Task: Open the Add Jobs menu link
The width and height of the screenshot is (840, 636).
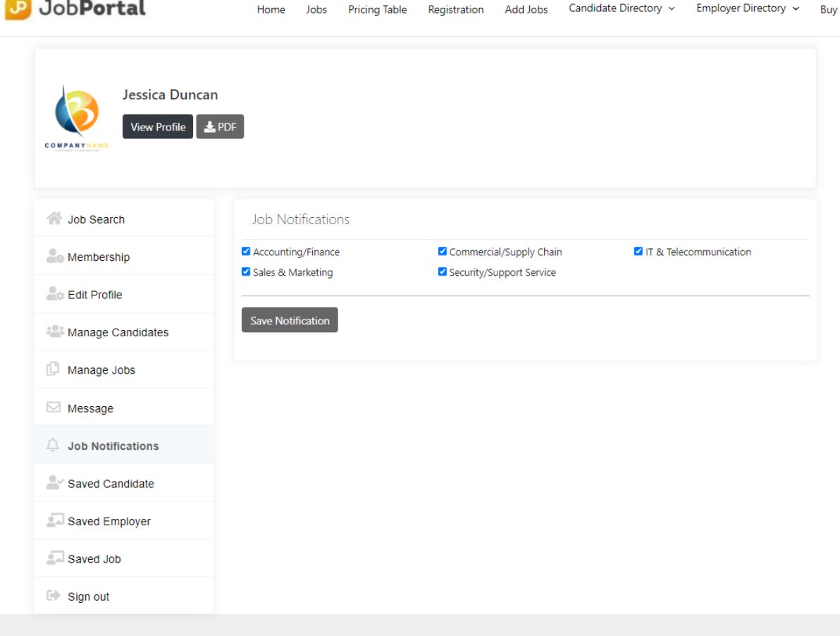Action: 526,10
